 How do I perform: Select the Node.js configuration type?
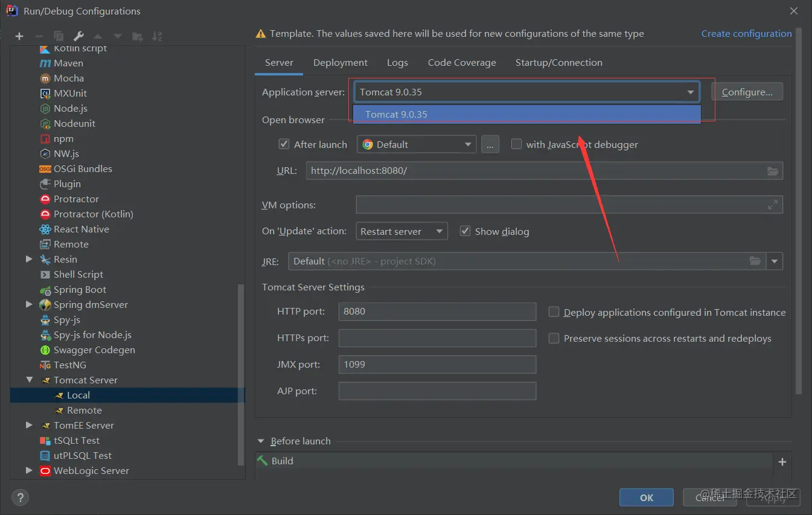click(x=71, y=108)
